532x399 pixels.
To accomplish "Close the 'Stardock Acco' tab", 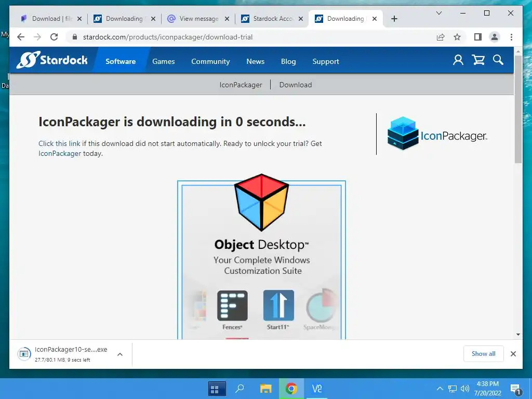I will [301, 19].
